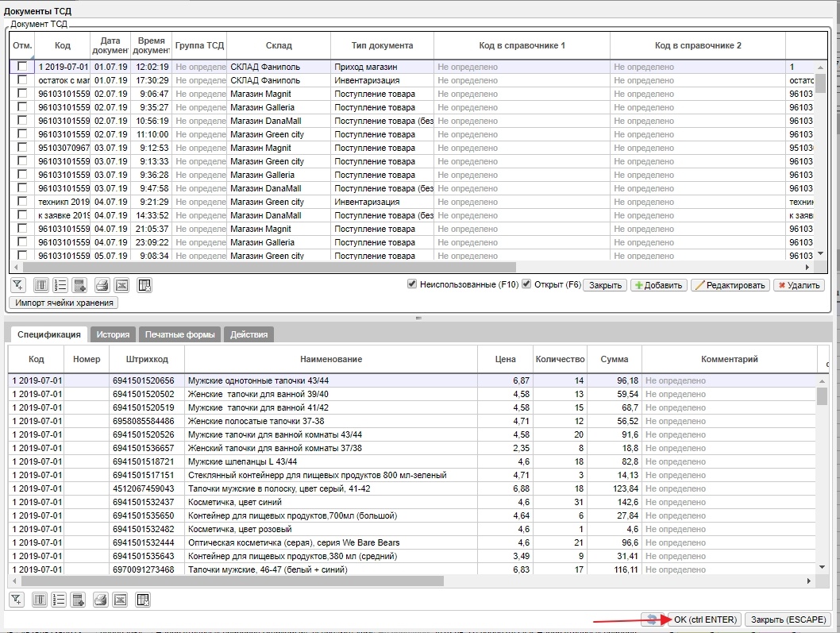Click the filter icon under the specification table
Screen dimensions: 840x633
tap(18, 600)
